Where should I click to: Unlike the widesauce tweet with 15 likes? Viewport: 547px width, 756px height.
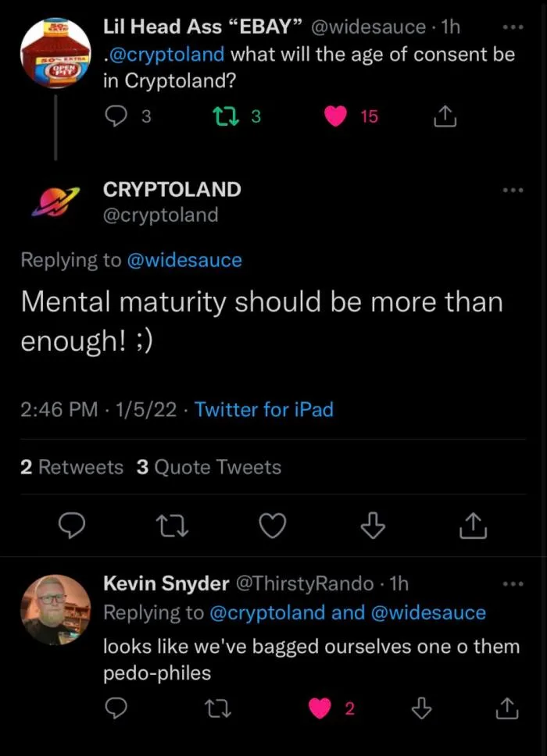336,116
